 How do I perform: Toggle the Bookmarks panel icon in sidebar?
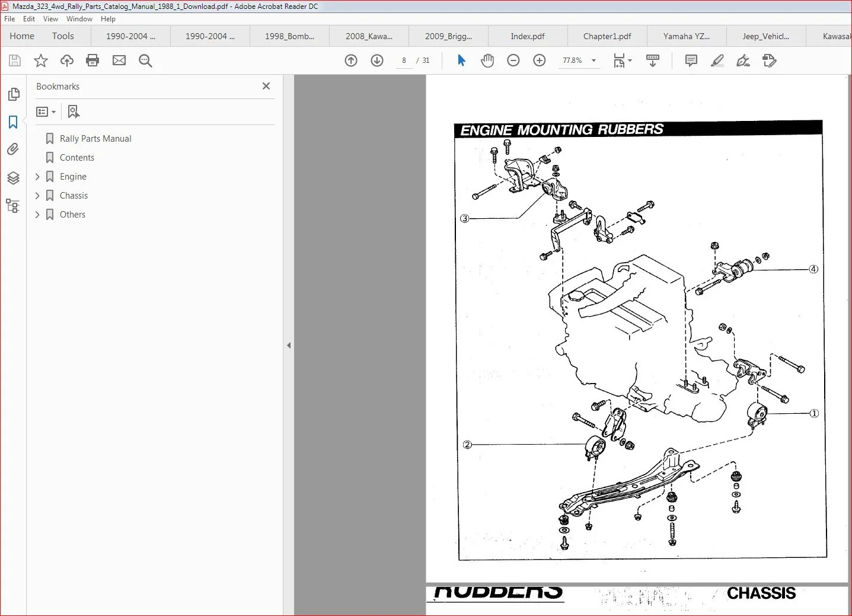coord(13,122)
